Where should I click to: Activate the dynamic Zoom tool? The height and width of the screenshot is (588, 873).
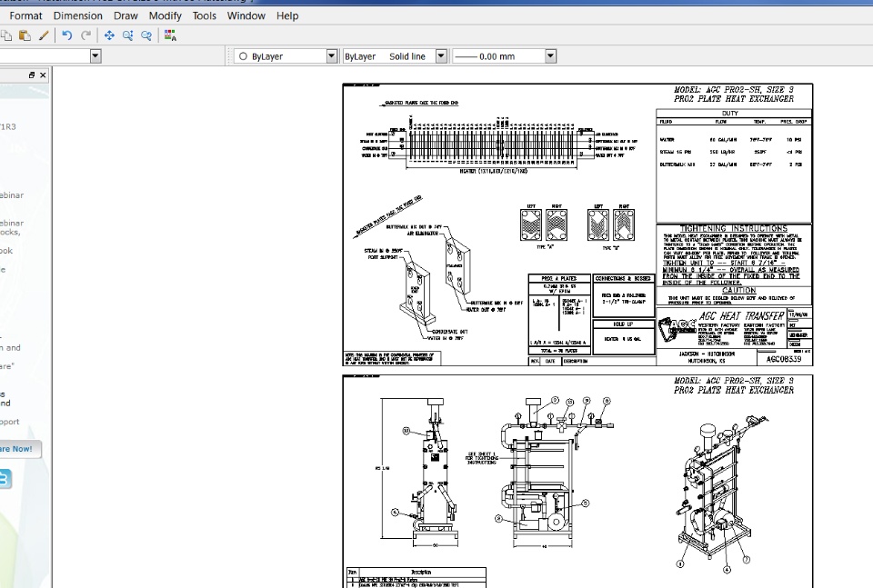[x=127, y=35]
